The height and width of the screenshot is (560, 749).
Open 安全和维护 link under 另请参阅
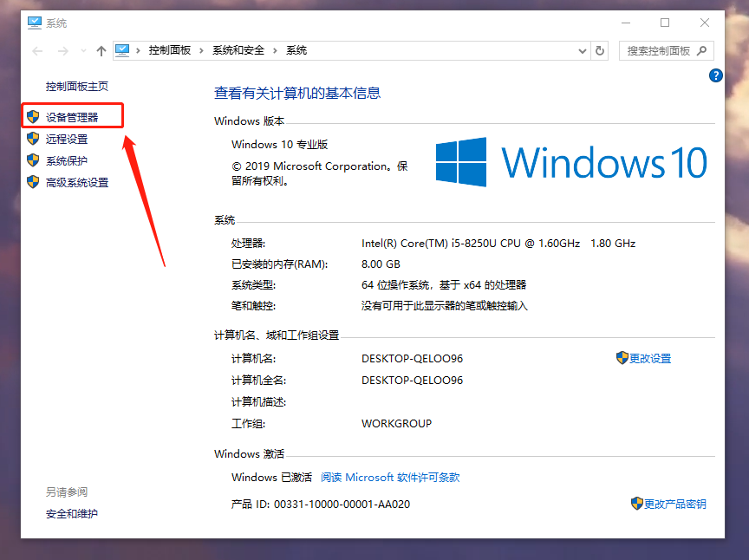pyautogui.click(x=72, y=514)
